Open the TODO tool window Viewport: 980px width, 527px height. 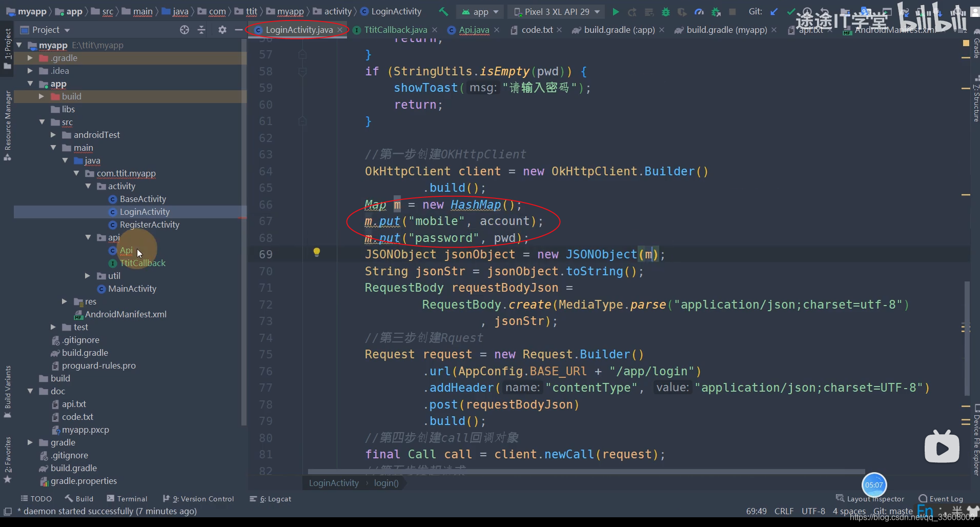click(x=36, y=498)
